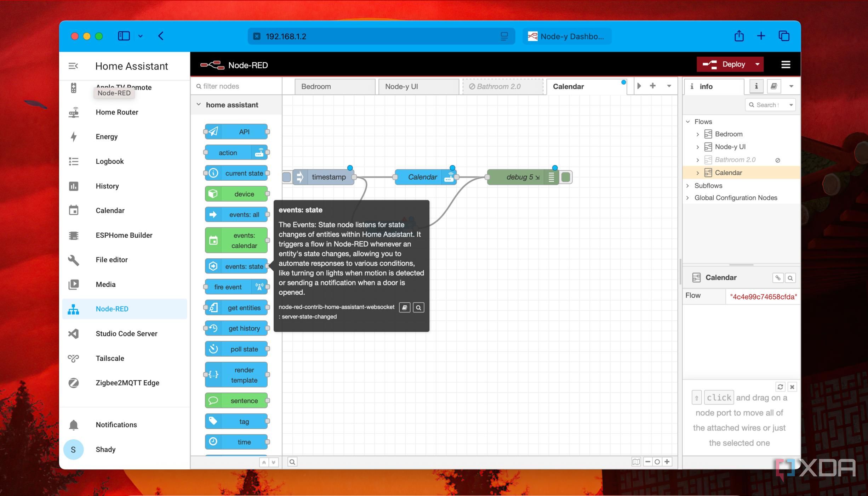Open the Deploy options dropdown arrow

[x=757, y=64]
